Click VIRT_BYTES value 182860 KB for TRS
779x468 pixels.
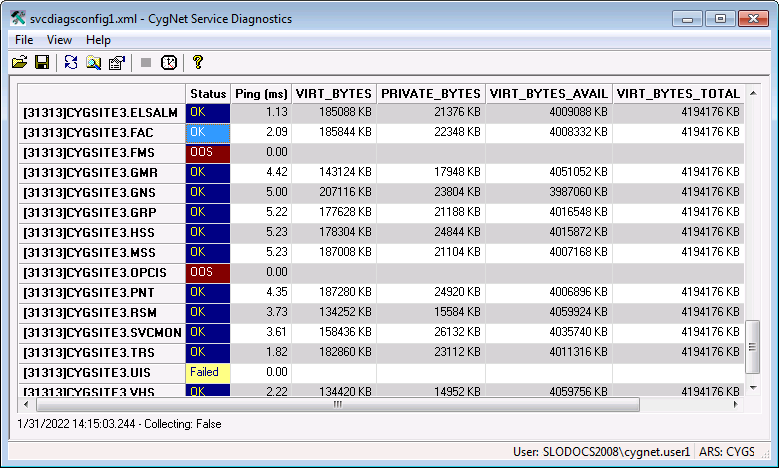pos(345,352)
